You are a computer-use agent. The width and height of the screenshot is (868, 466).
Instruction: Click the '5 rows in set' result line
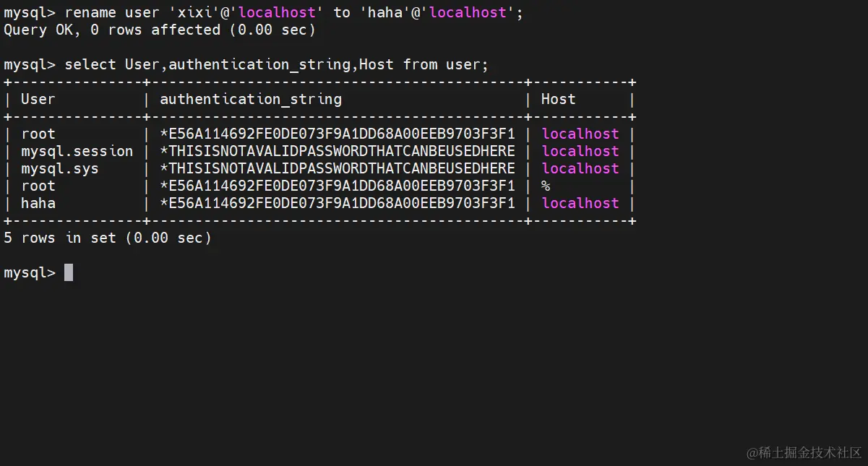pos(108,238)
